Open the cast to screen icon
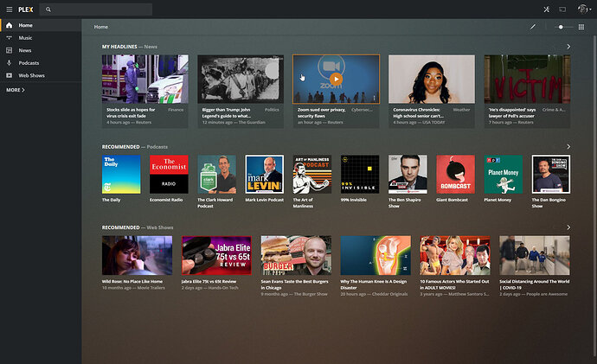The width and height of the screenshot is (597, 364). [x=562, y=10]
